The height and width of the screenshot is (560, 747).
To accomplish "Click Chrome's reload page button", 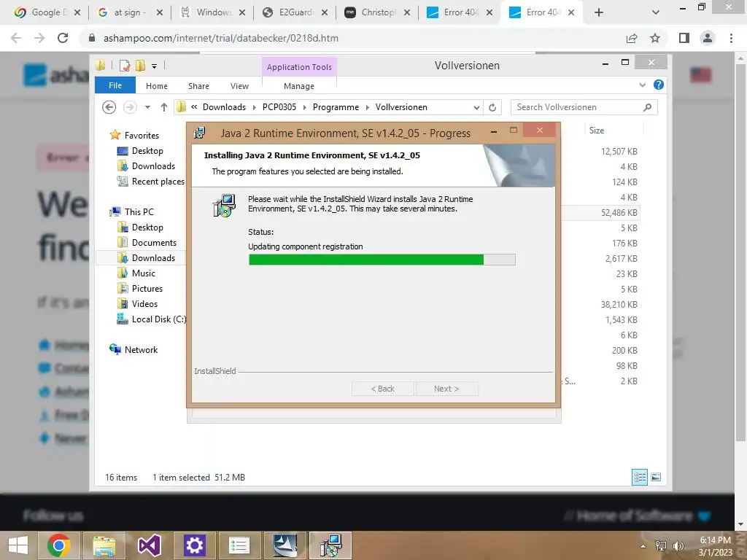I will (x=63, y=38).
